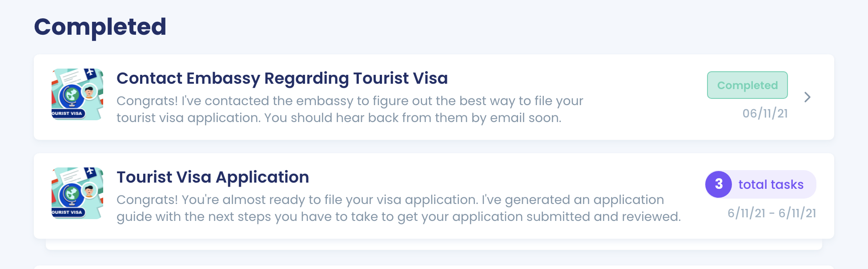Click the globe icon in first card thumbnail

pos(71,95)
